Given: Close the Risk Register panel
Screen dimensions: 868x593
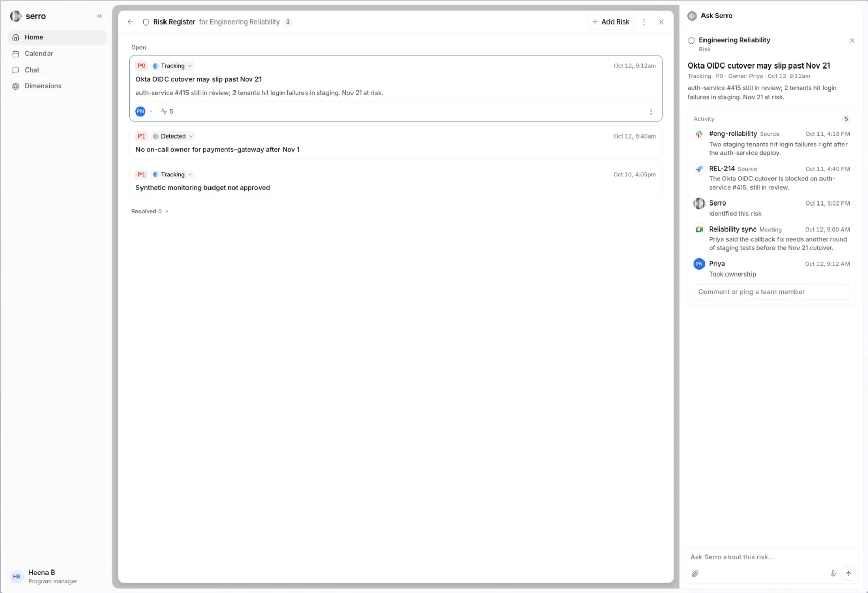Looking at the screenshot, I should tap(661, 22).
